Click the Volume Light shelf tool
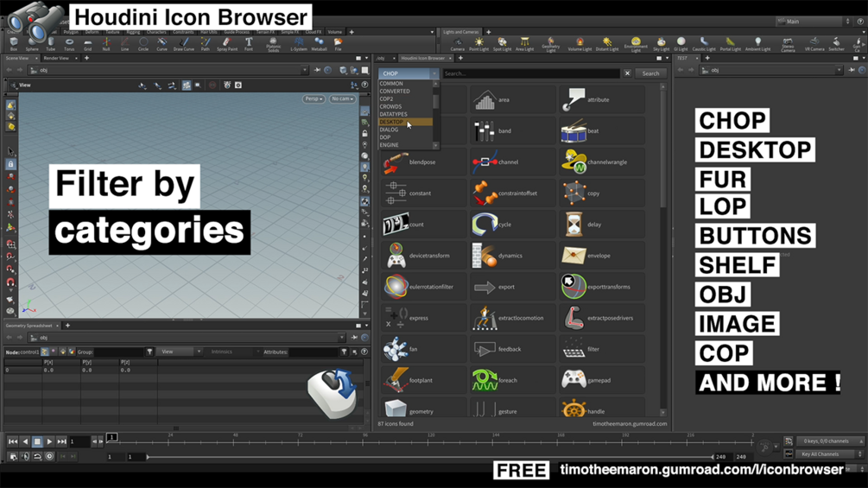 point(580,45)
